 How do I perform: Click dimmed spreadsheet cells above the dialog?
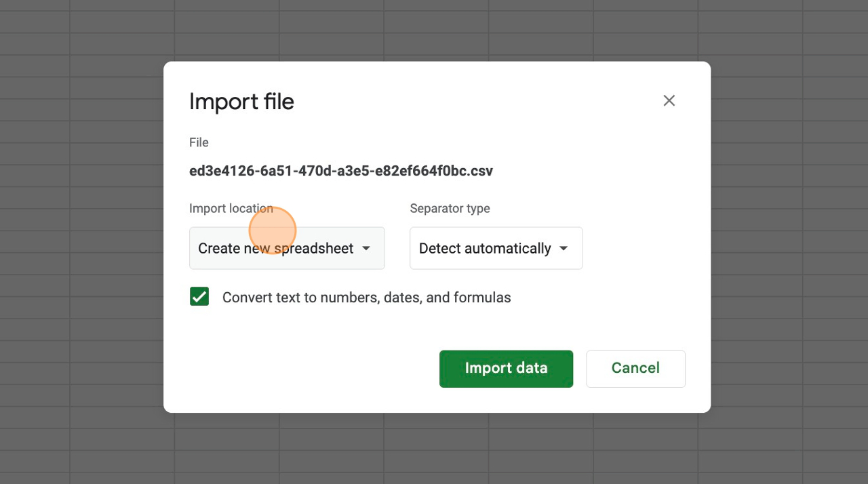coord(434,31)
